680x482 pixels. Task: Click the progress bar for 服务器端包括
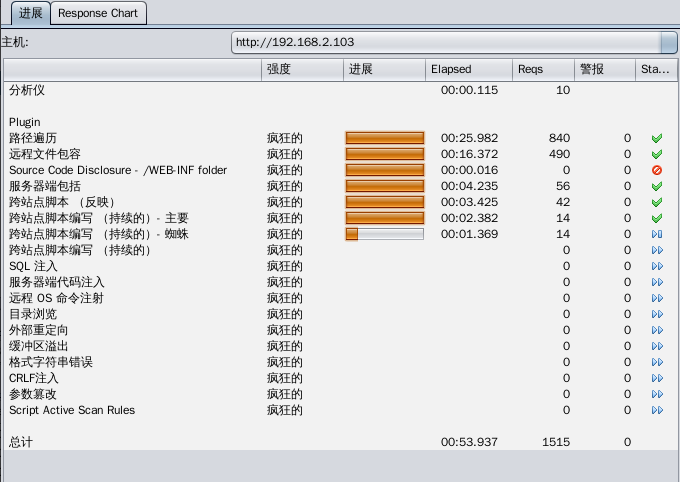(385, 186)
